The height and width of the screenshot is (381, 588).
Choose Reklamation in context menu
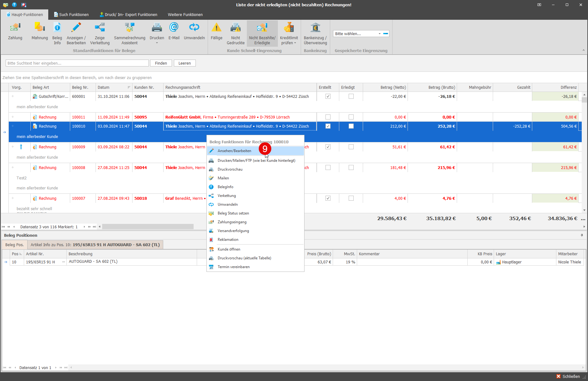(255, 240)
